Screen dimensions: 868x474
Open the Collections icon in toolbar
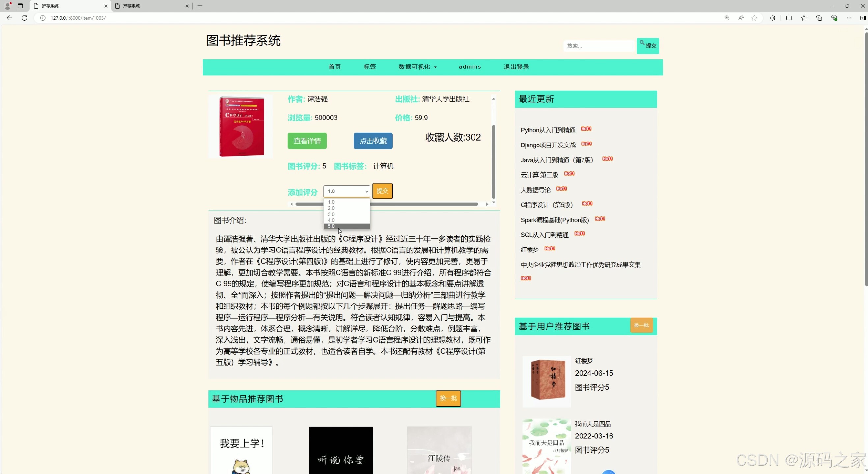point(819,18)
